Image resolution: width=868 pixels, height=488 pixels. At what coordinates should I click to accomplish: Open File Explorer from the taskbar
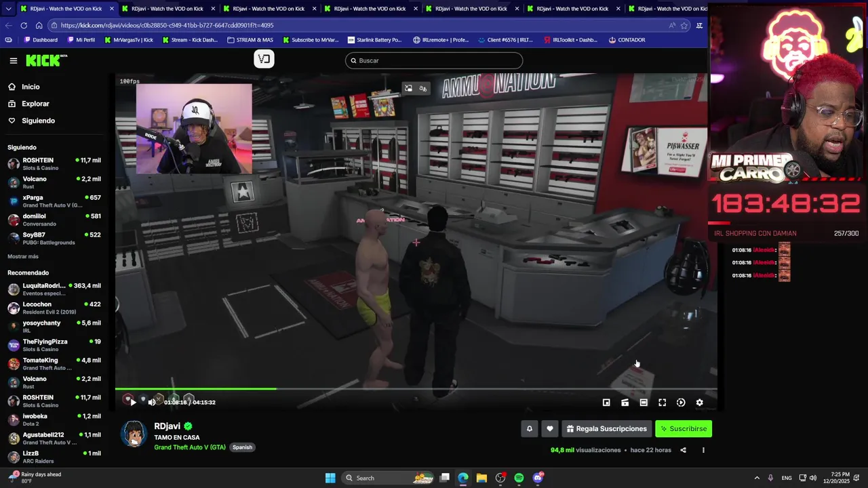481,478
